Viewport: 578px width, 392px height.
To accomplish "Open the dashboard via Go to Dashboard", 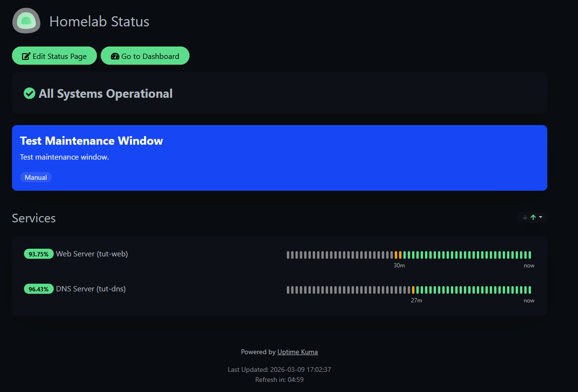I will [145, 56].
